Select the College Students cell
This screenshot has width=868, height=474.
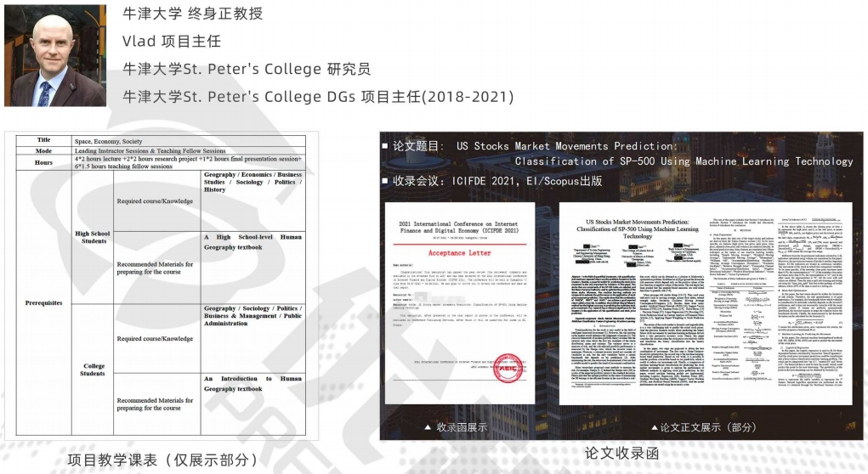pos(93,369)
